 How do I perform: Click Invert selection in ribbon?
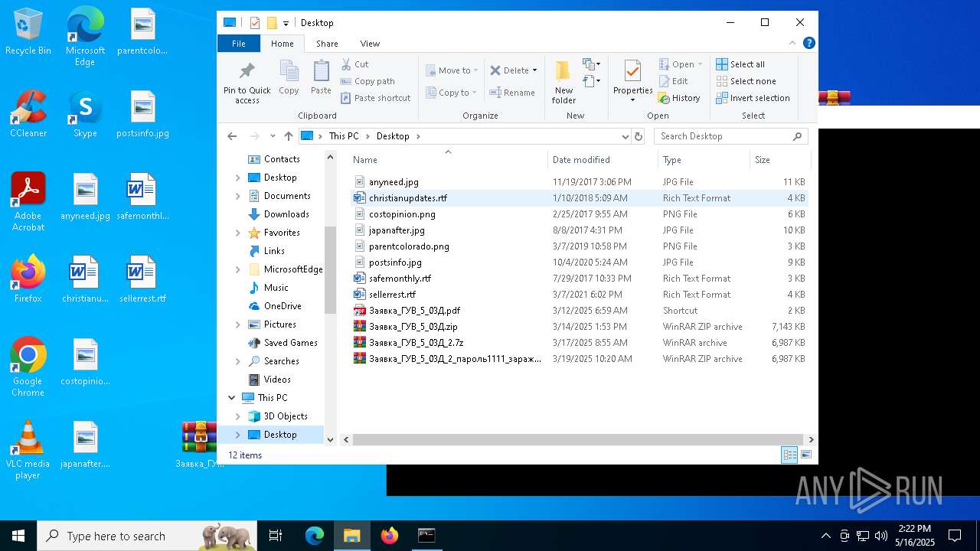click(x=753, y=98)
